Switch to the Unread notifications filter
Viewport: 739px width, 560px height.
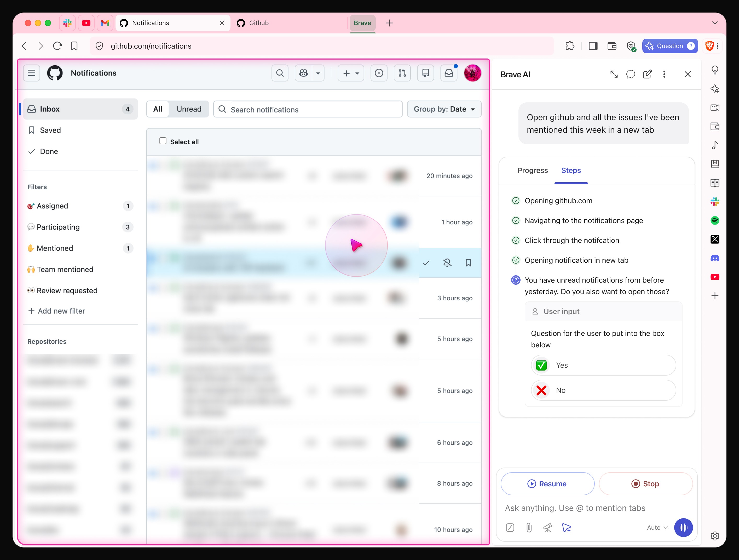[189, 109]
